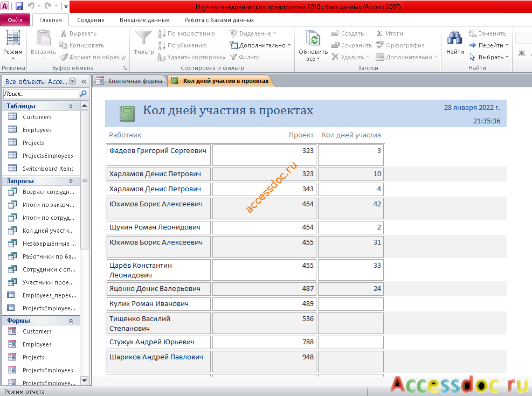The image size is (532, 396).
Task: Click Вырезать scissors icon
Action: tap(64, 33)
